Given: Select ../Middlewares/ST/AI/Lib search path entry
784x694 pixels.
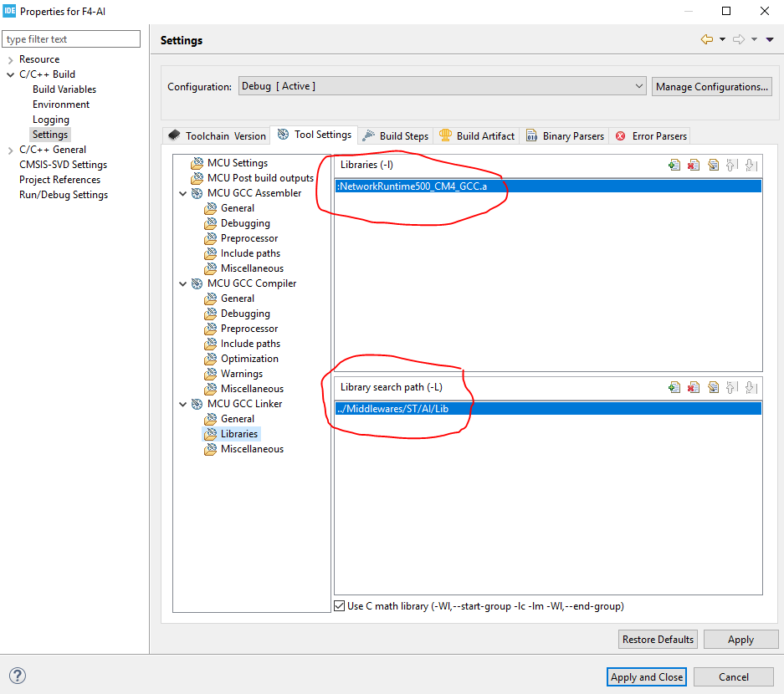Looking at the screenshot, I should 548,409.
